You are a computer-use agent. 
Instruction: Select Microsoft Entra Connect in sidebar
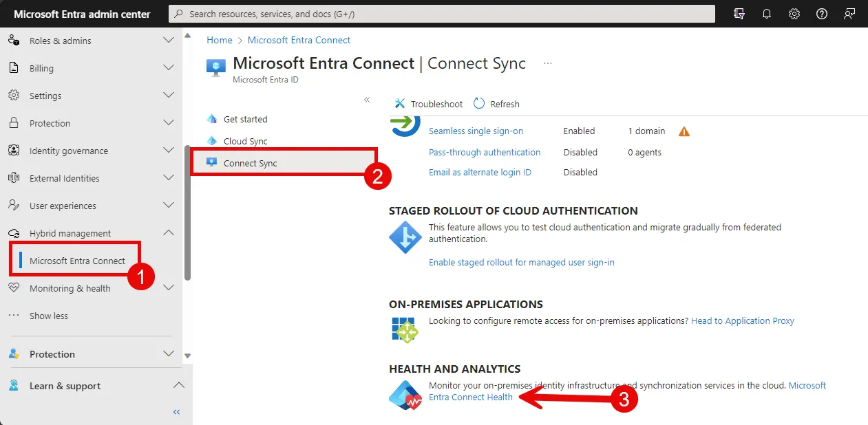tap(77, 261)
